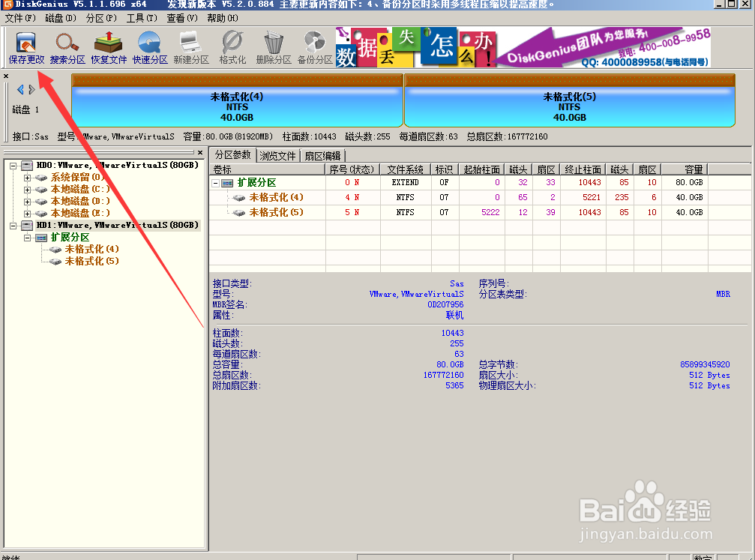This screenshot has height=560, width=755.
Task: Close the disk map panel with X
Action: (x=6, y=76)
